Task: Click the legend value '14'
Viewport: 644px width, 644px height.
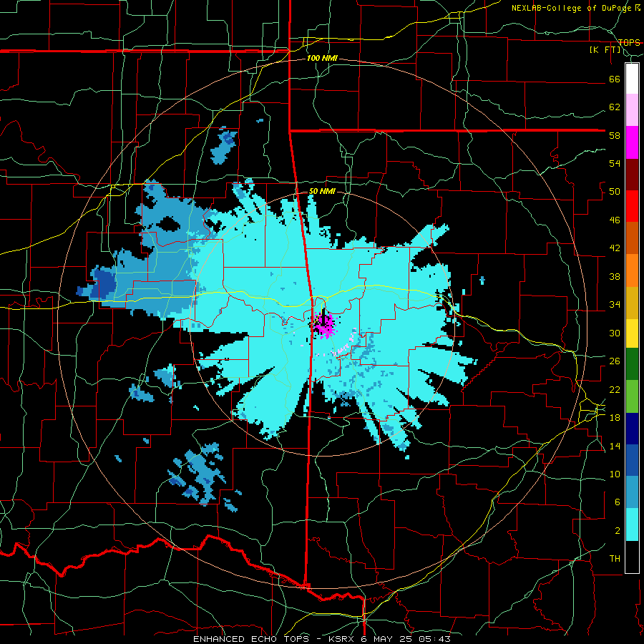Action: click(x=615, y=446)
